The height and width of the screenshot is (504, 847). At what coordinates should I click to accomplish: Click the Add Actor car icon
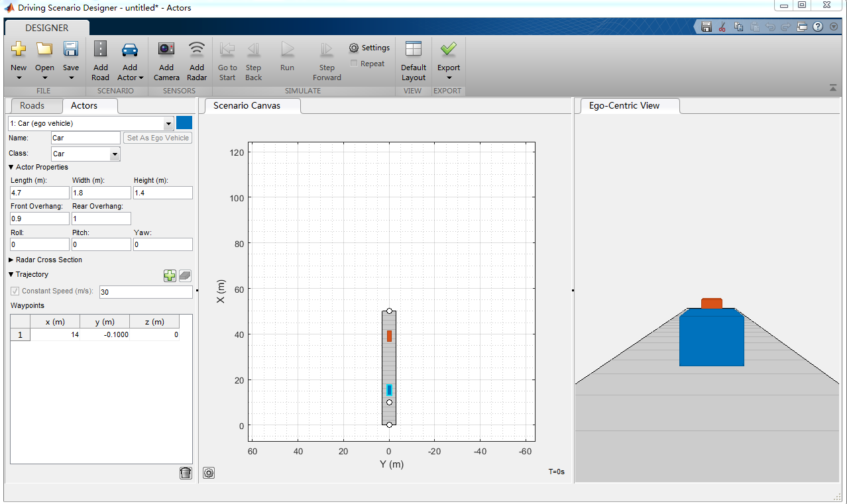click(x=130, y=50)
